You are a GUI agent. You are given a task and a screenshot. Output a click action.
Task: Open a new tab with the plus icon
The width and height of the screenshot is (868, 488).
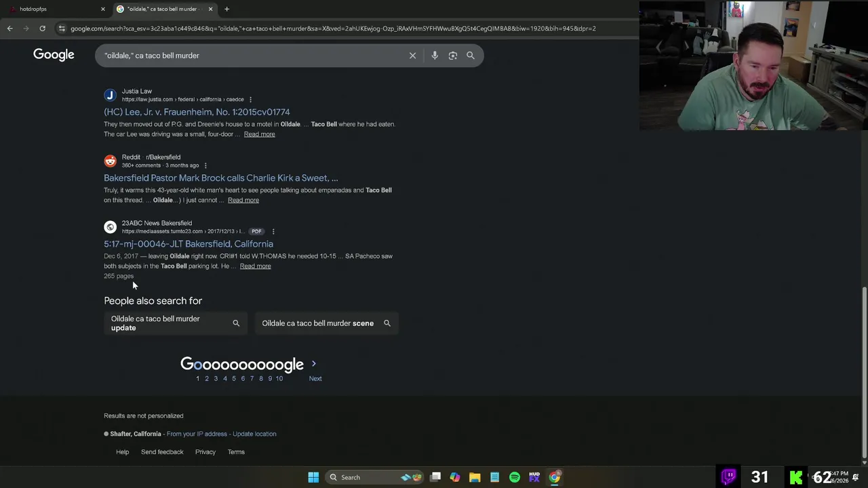(x=226, y=9)
